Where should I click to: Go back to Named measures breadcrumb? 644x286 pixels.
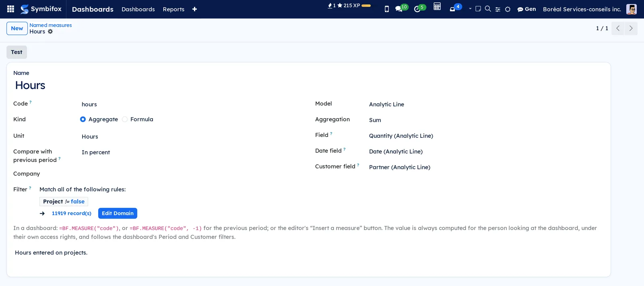pos(51,25)
